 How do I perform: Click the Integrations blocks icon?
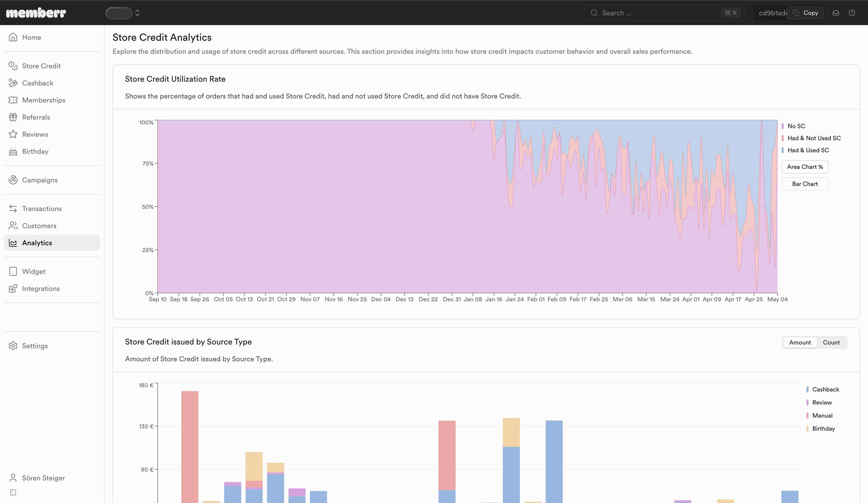pos(13,288)
